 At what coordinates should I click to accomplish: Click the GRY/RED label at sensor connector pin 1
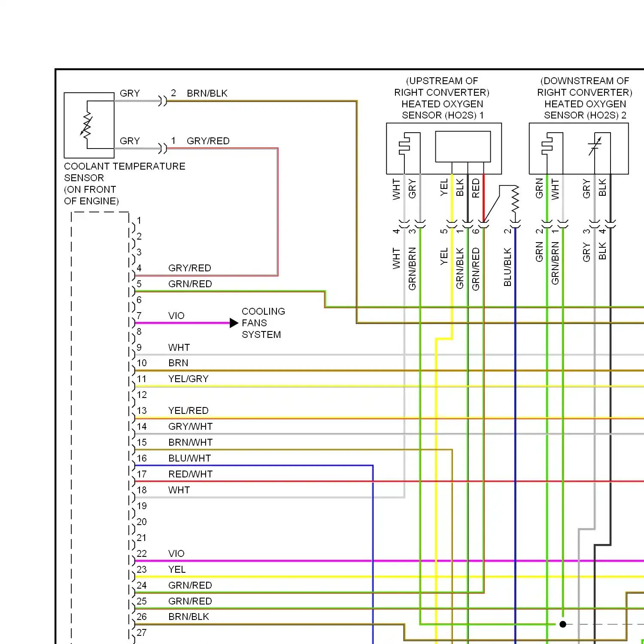[208, 141]
